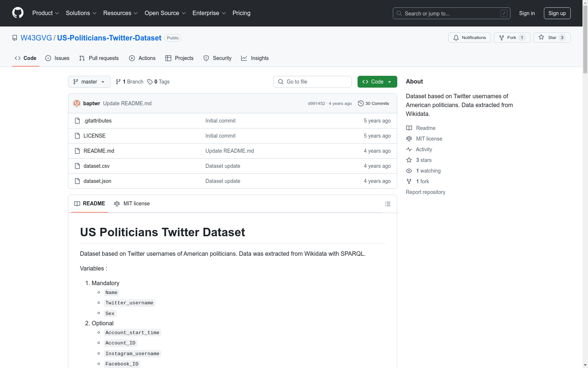This screenshot has width=588, height=368.
Task: Open the W43GVG owner profile link
Action: pos(36,38)
